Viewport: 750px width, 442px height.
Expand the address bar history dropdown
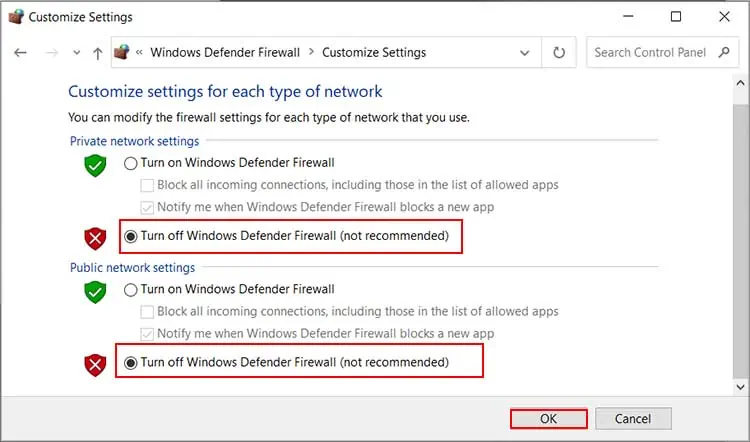(524, 53)
